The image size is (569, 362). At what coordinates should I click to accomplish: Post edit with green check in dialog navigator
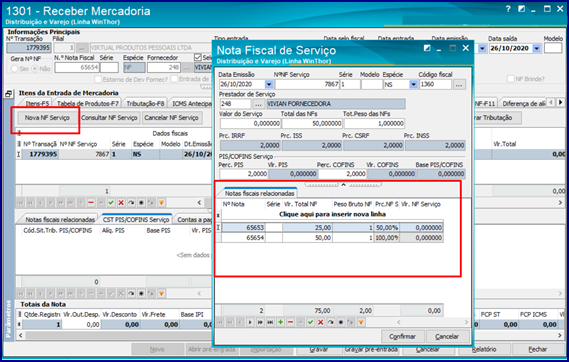(310, 322)
